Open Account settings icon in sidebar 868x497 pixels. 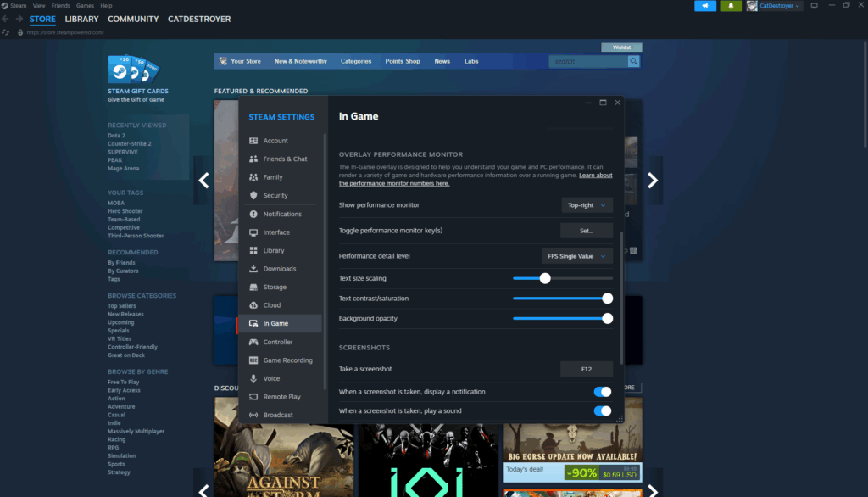253,141
